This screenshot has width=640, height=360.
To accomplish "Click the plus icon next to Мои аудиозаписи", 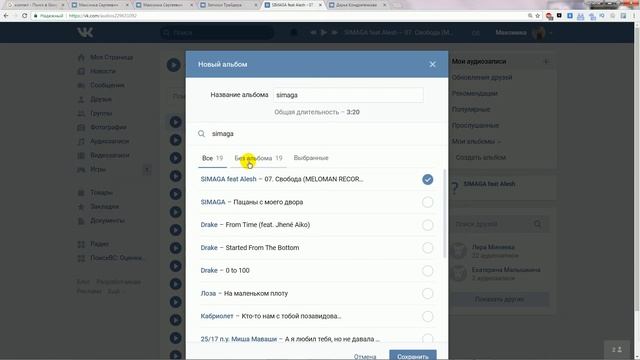I will [x=546, y=62].
